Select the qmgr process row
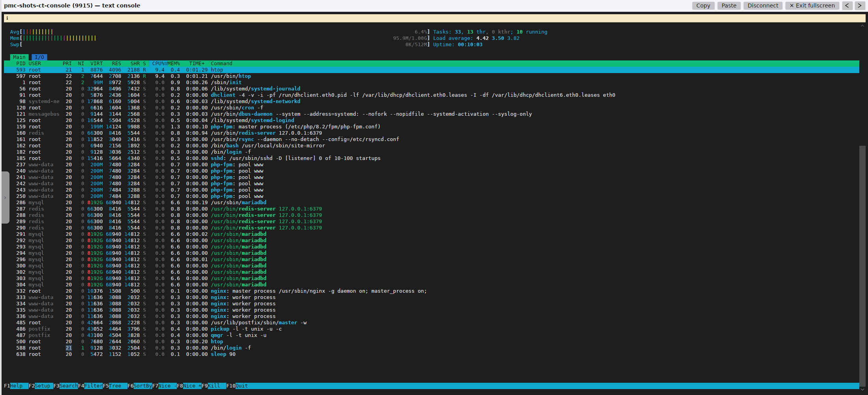This screenshot has width=868, height=395. 432,335
